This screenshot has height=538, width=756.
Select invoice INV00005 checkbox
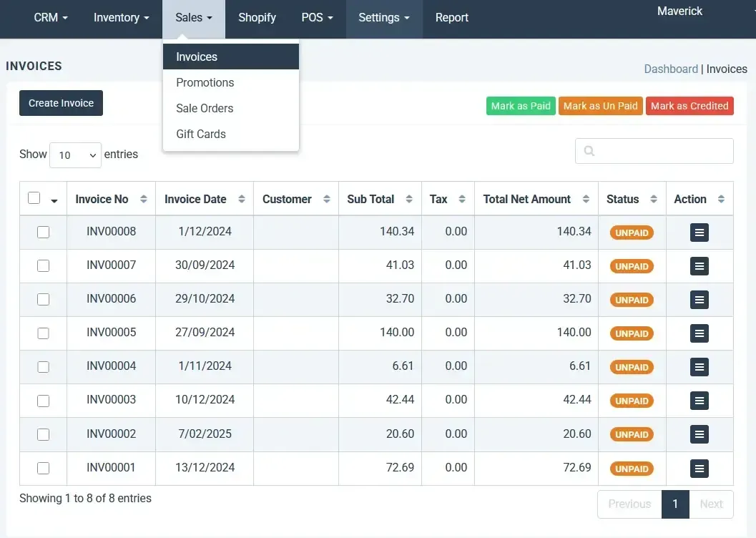click(44, 333)
